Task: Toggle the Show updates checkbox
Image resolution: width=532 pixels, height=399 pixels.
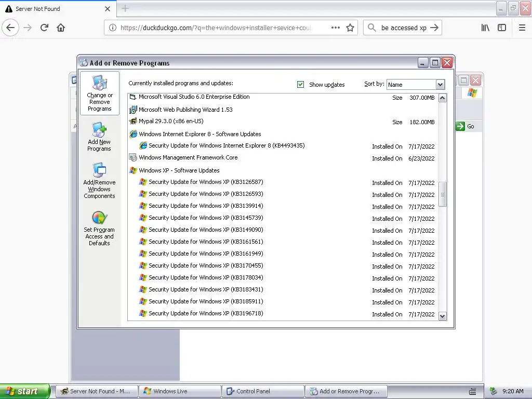Action: coord(300,84)
